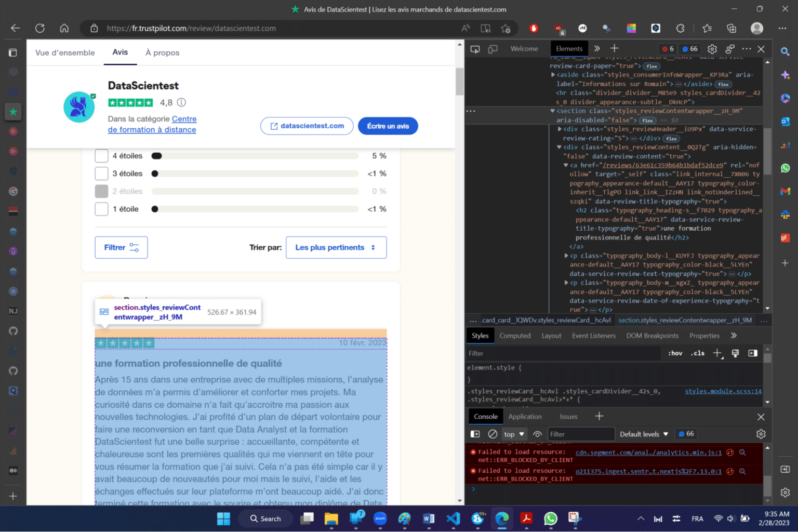Open the styles.module.scss:14 source link
Image resolution: width=798 pixels, height=532 pixels.
(x=723, y=391)
